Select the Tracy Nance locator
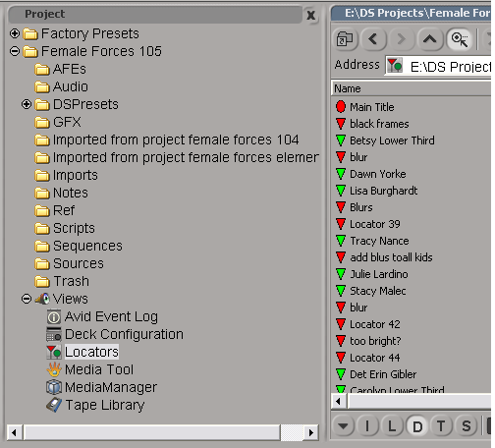 pos(372,241)
